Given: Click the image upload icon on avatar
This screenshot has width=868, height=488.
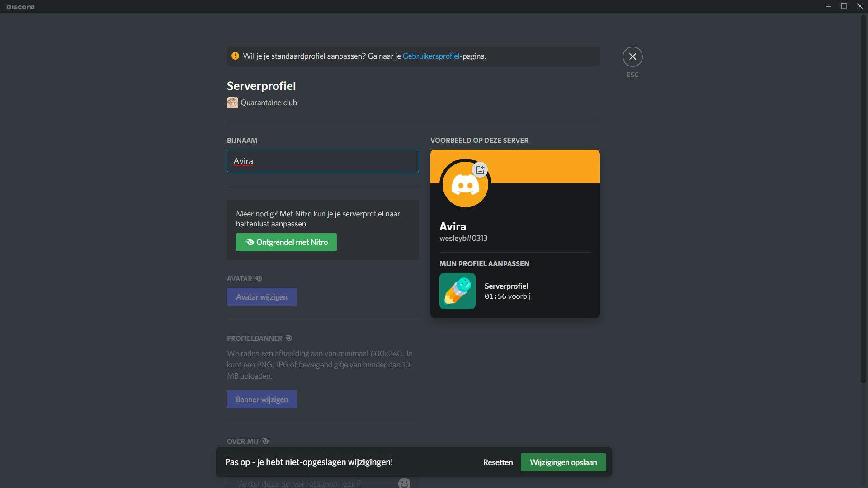Looking at the screenshot, I should 480,170.
